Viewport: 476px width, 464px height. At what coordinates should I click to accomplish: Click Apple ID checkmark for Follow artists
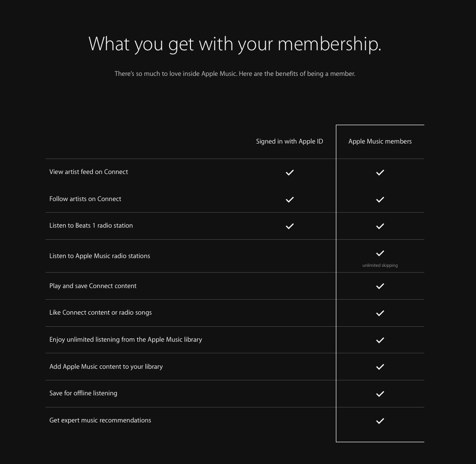coord(289,200)
